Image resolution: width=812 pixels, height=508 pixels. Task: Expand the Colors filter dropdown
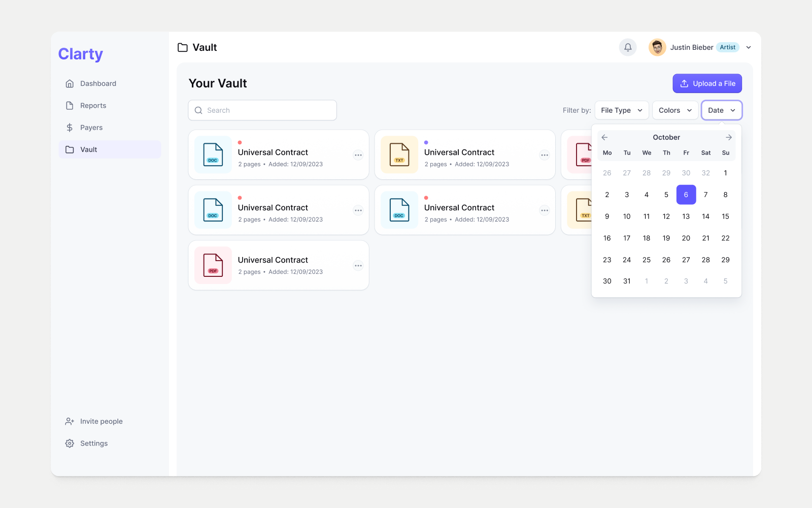point(675,110)
